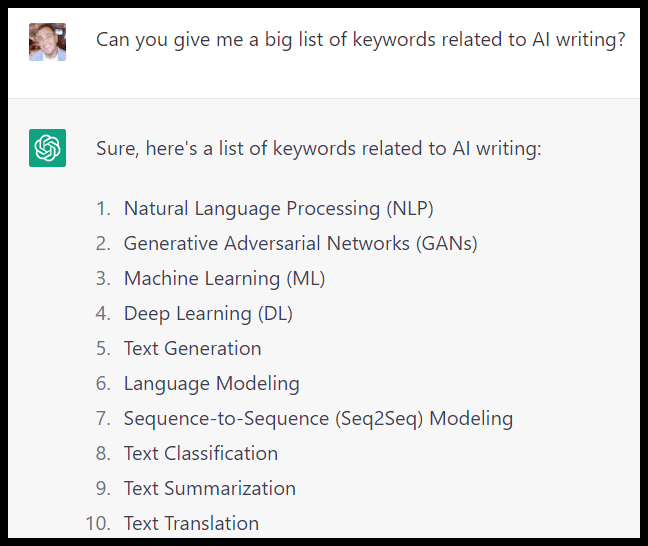This screenshot has height=546, width=648.
Task: Select the Language Modeling list entry
Action: 211,383
